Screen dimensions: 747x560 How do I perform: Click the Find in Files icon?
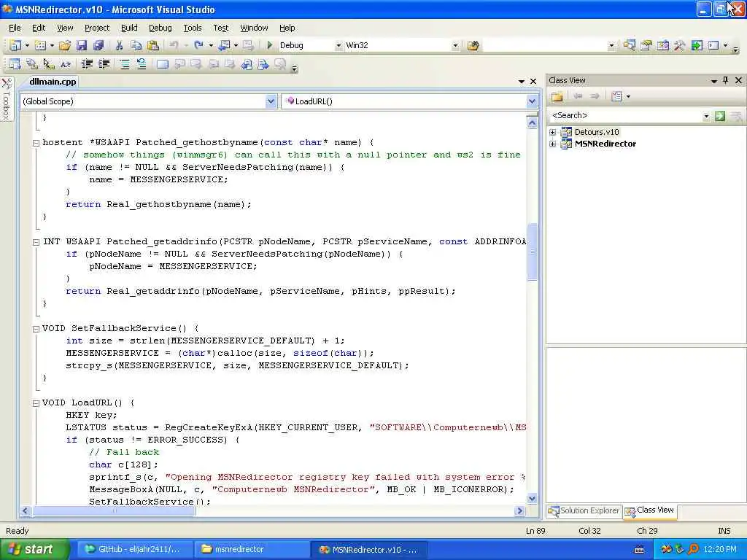click(473, 46)
